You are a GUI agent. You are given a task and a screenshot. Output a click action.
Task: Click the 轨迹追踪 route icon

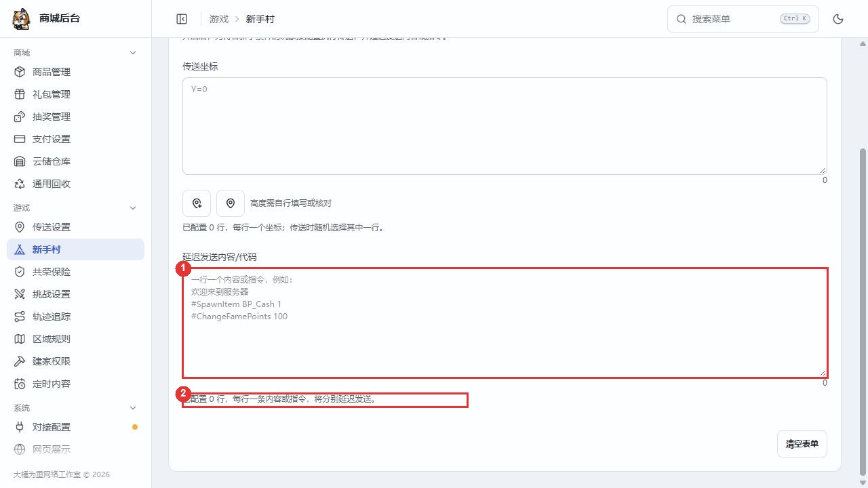coord(20,317)
